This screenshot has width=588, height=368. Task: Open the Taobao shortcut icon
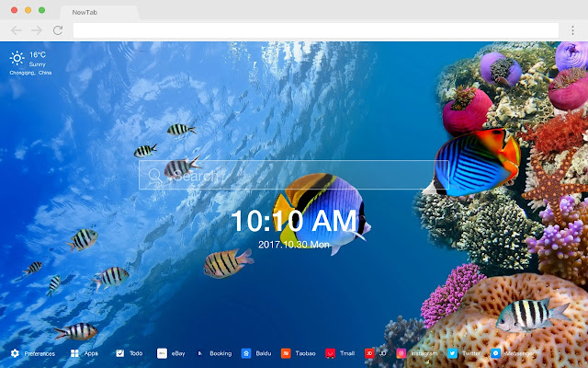[x=286, y=353]
